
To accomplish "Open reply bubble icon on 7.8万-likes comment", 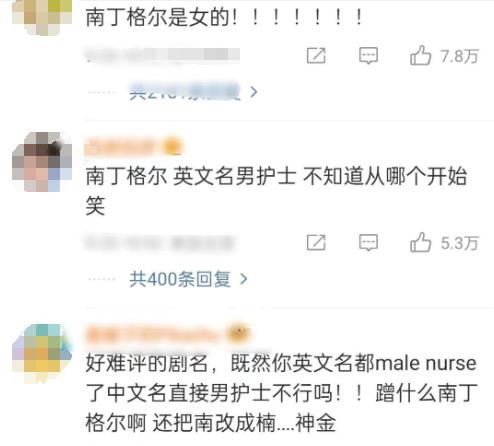I will pos(368,55).
